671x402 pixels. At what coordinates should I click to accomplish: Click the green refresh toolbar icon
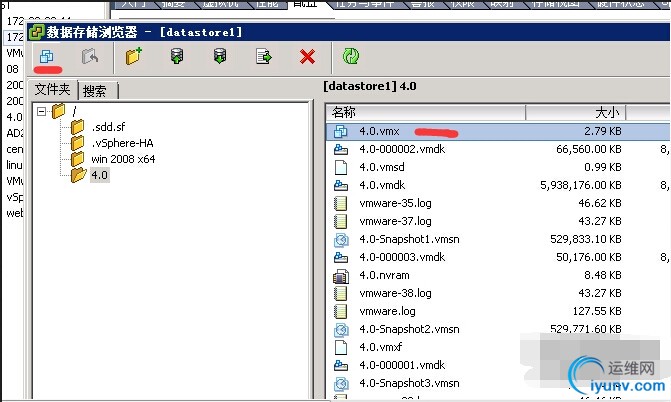[x=351, y=56]
